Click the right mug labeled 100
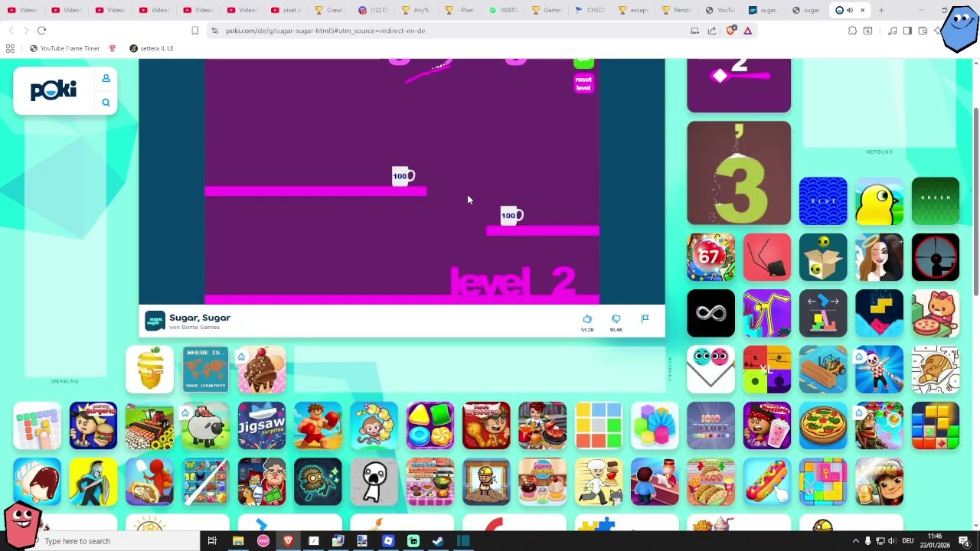Viewport: 980px width, 551px height. tap(511, 216)
